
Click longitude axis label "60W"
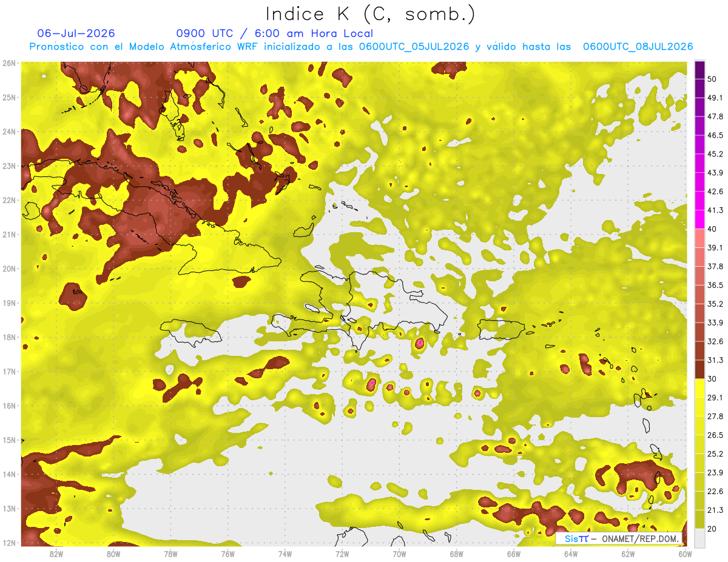pos(685,554)
